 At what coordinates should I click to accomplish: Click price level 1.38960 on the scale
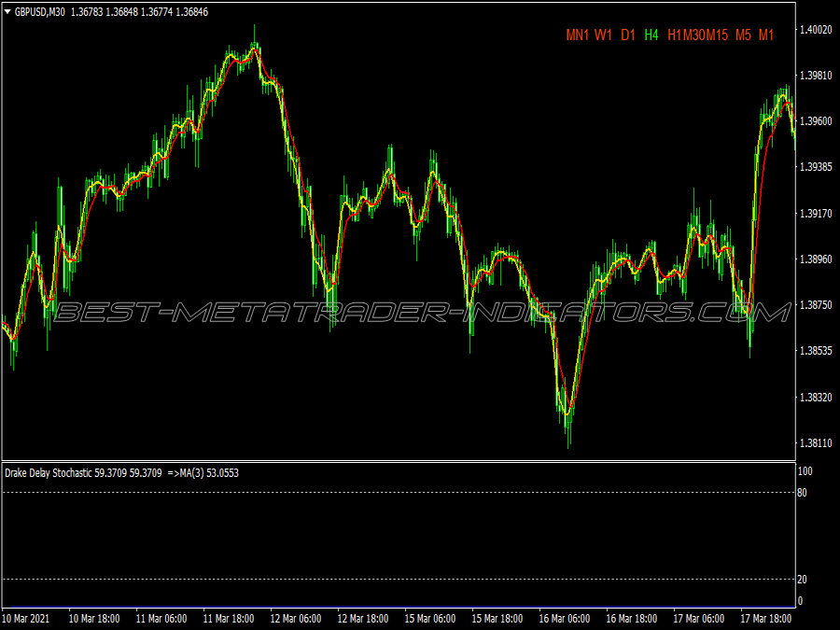(816, 259)
